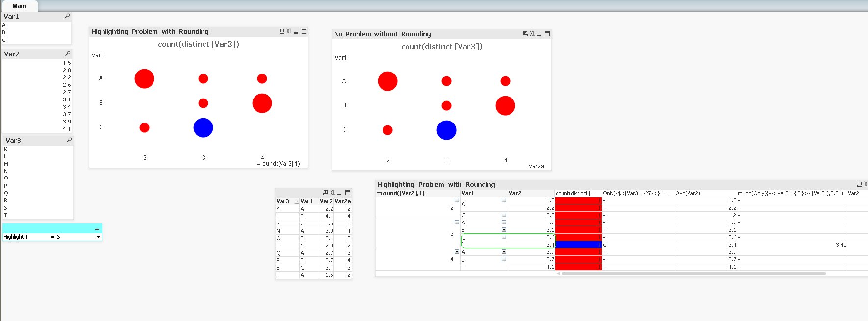Print the No Problem without Rounding chart
This screenshot has height=321, width=868.
(525, 34)
